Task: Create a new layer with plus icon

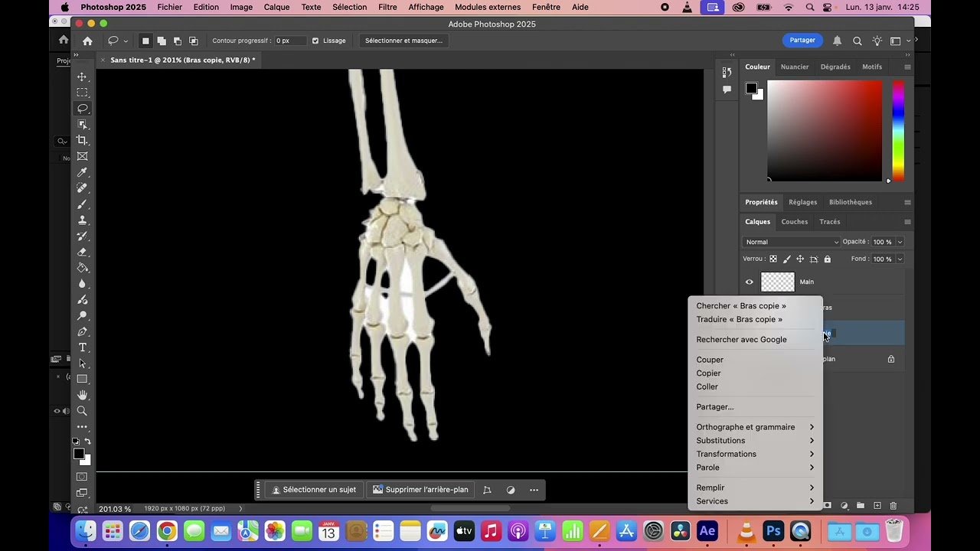Action: coord(877,506)
